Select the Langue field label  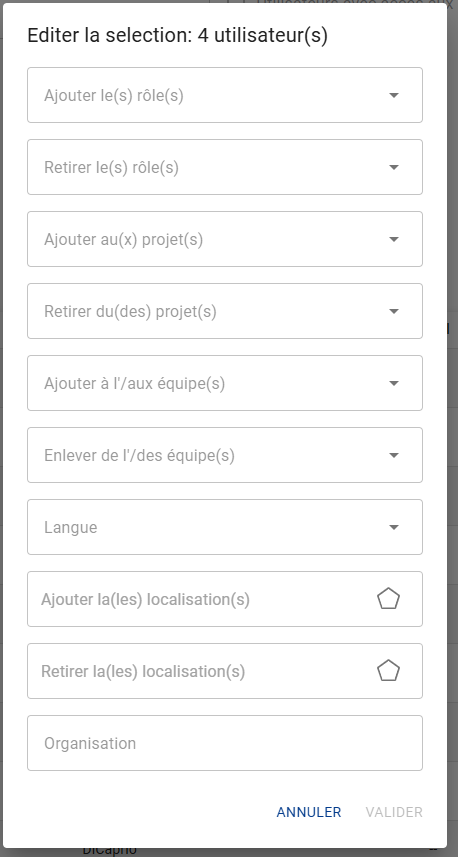point(71,527)
